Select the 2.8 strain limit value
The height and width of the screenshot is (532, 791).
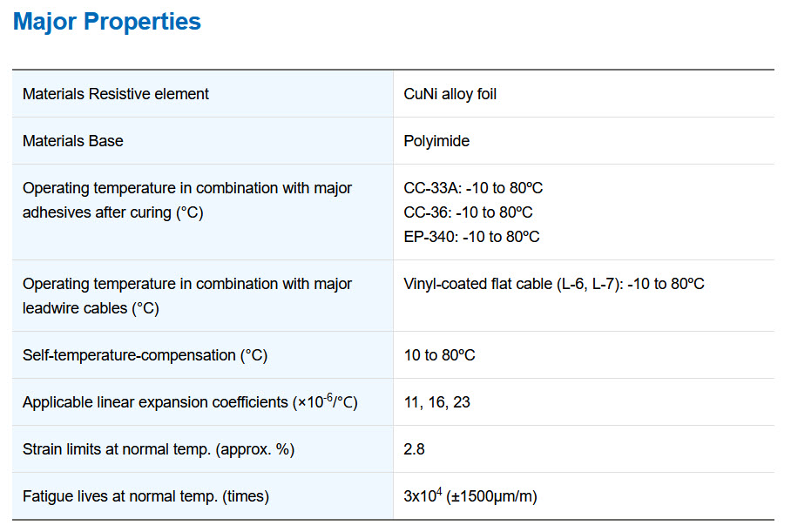[414, 448]
